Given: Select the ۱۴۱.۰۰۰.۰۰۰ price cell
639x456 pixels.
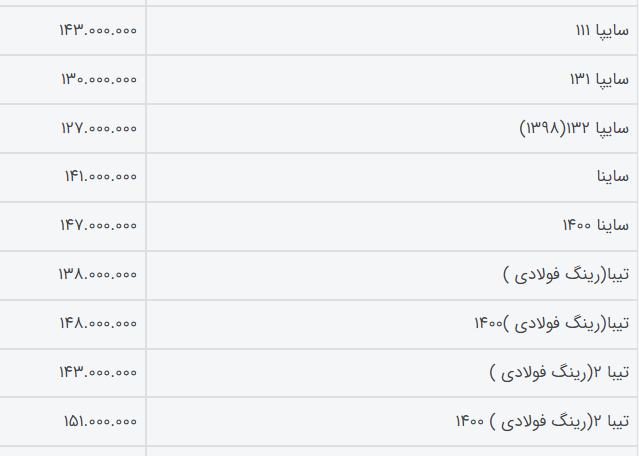Looking at the screenshot, I should pyautogui.click(x=98, y=177).
